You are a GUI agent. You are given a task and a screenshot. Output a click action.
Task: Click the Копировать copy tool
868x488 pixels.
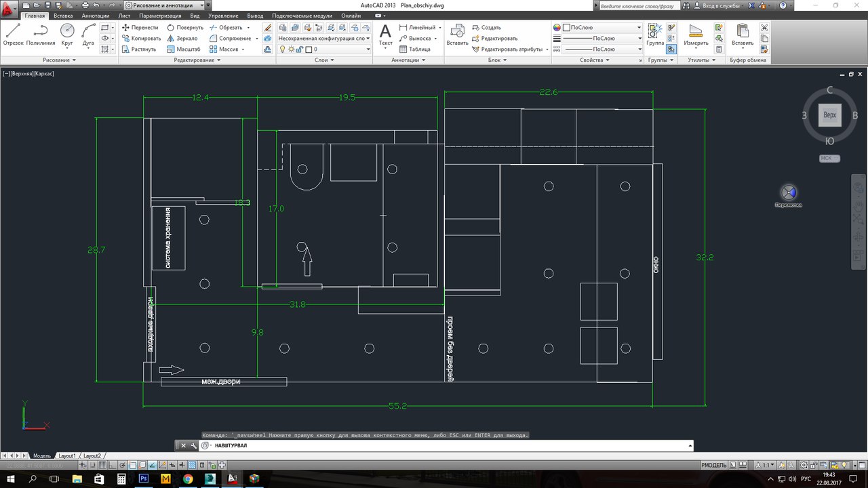click(x=141, y=39)
